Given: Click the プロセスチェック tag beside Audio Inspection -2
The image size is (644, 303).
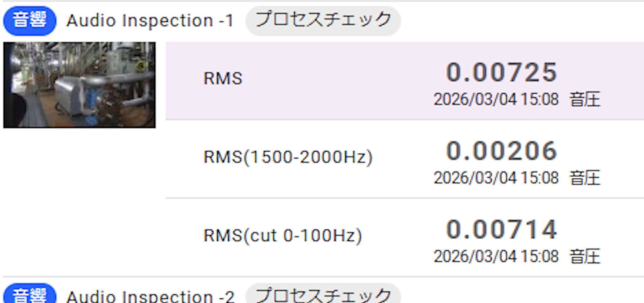Looking at the screenshot, I should click(323, 294).
